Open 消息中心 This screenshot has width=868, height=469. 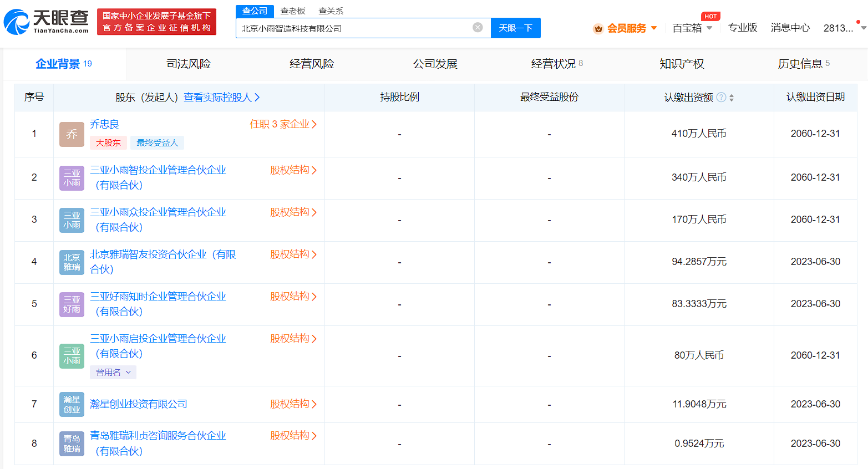[x=790, y=28]
